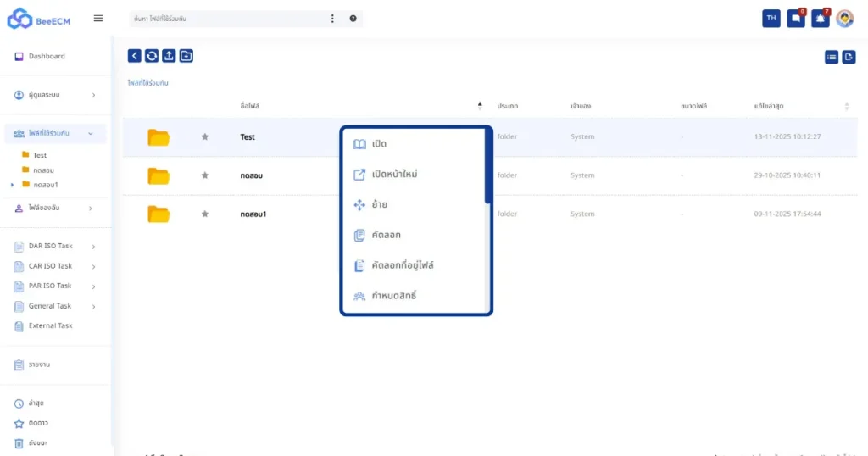Switch language with the TH button
Viewport: 868px width, 456px height.
771,19
